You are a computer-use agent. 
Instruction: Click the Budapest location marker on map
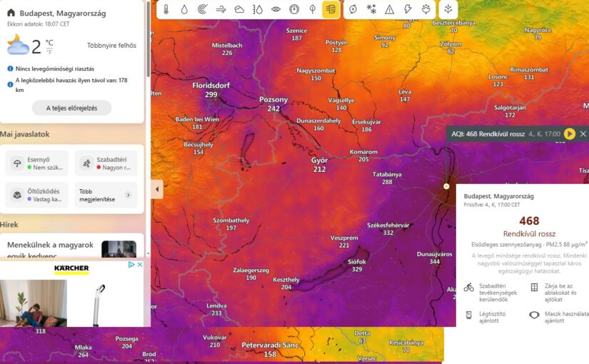coord(446,186)
